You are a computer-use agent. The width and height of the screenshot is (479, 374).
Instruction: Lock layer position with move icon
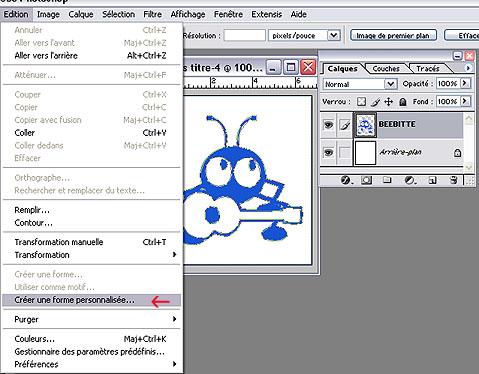389,101
